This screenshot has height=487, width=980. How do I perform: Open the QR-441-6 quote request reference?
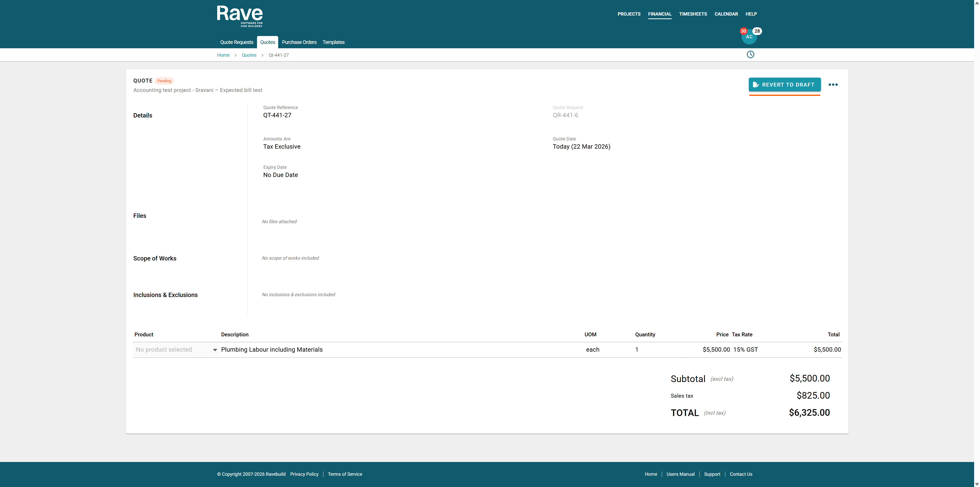click(565, 115)
